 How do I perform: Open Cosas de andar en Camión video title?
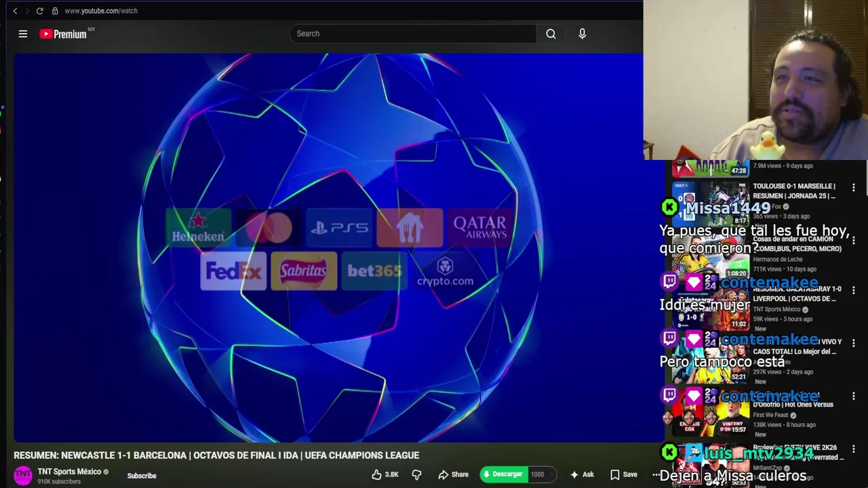(797, 244)
